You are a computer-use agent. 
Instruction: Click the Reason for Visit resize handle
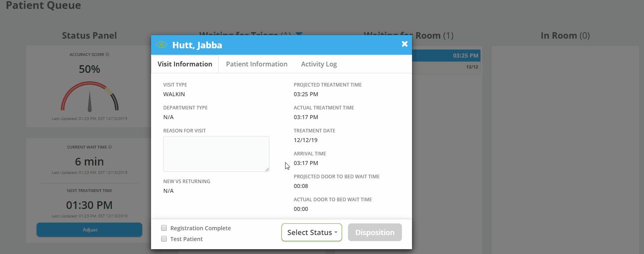click(x=267, y=169)
